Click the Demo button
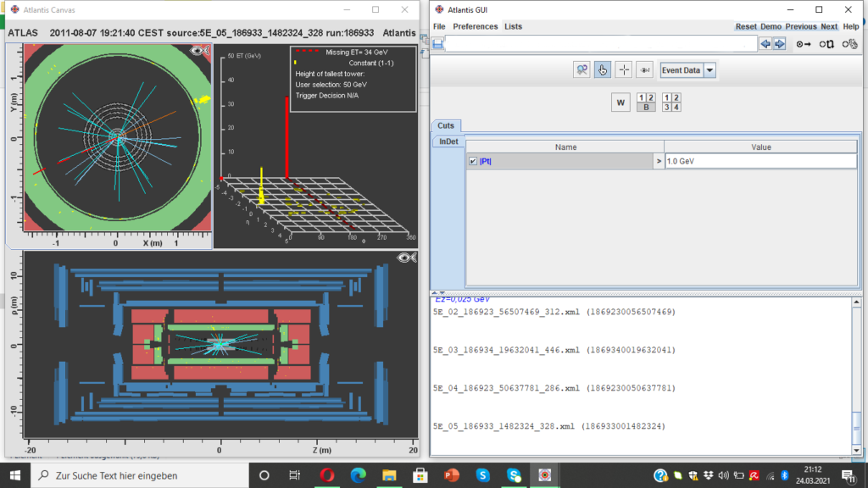This screenshot has height=488, width=868. click(771, 26)
